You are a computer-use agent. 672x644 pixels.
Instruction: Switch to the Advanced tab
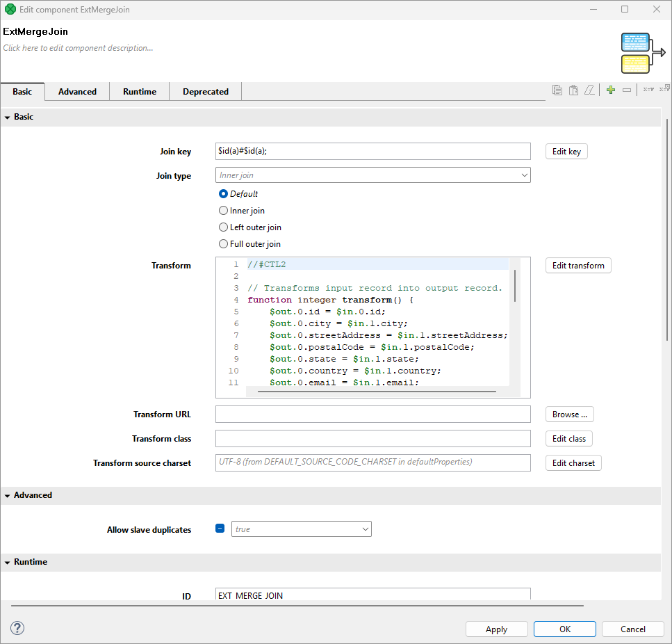(x=77, y=92)
